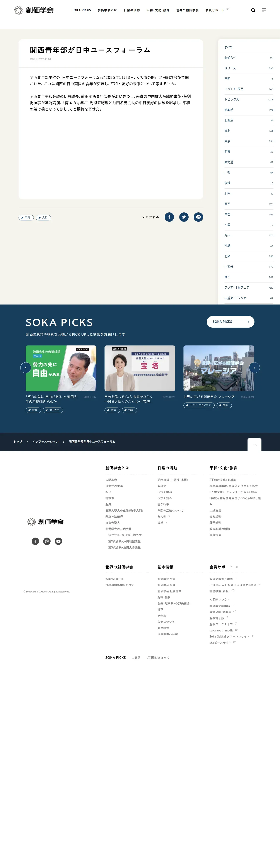280x868 pixels.
Task: Select the 平和 tag under the article
Action: (26, 218)
